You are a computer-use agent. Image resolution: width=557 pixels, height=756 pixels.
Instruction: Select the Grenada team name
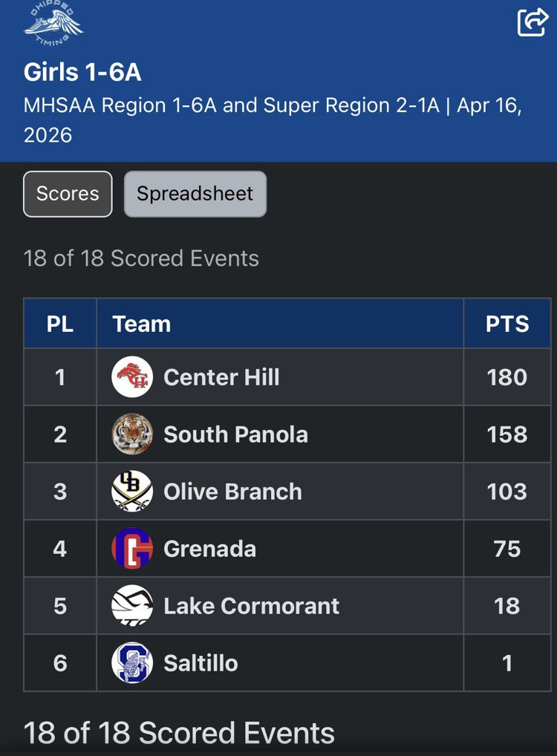coord(209,549)
